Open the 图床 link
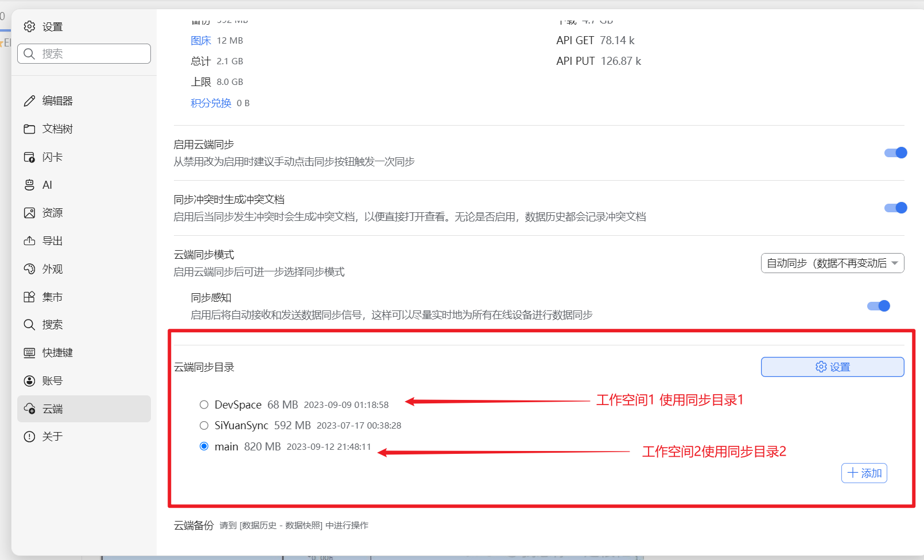Screen dimensions: 924x560 point(201,41)
